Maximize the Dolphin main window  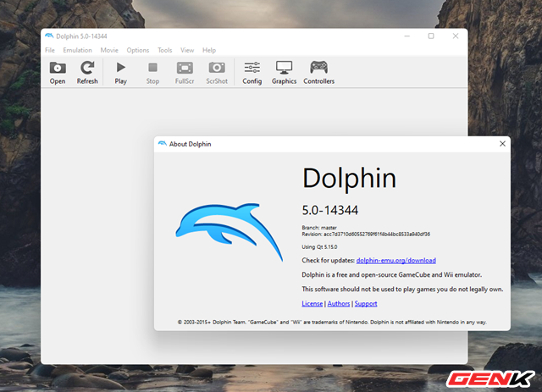(x=431, y=36)
